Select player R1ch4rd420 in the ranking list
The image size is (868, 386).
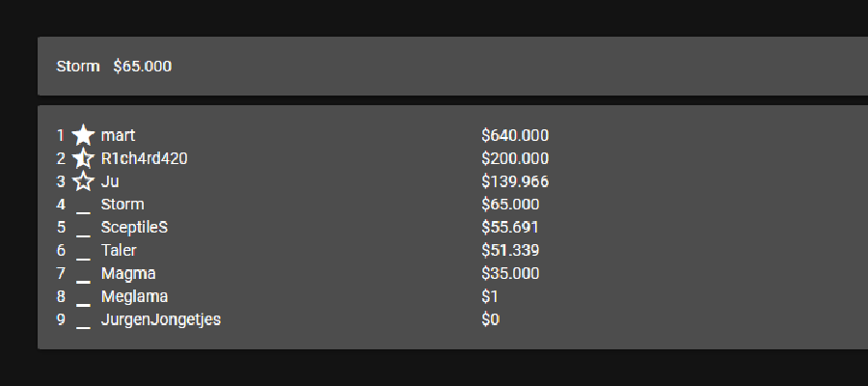144,158
